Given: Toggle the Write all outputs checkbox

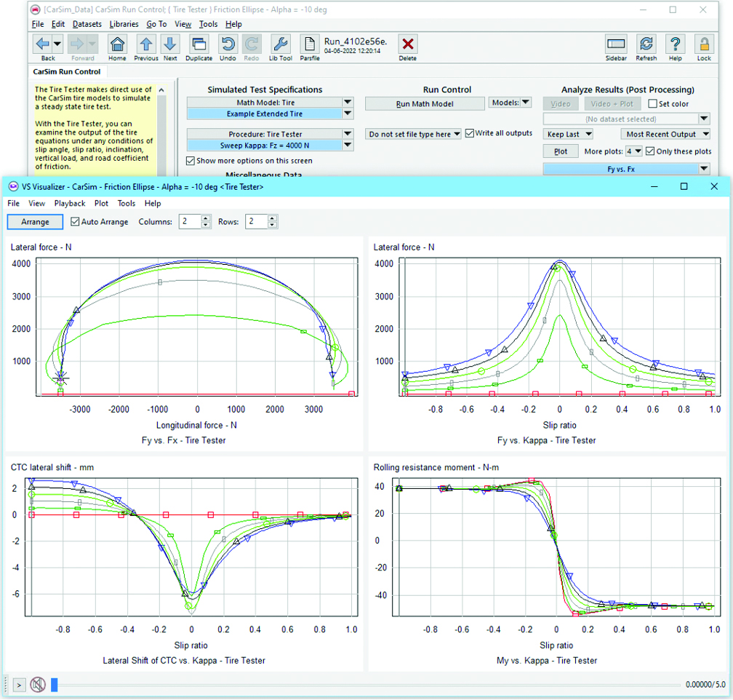Looking at the screenshot, I should [470, 133].
